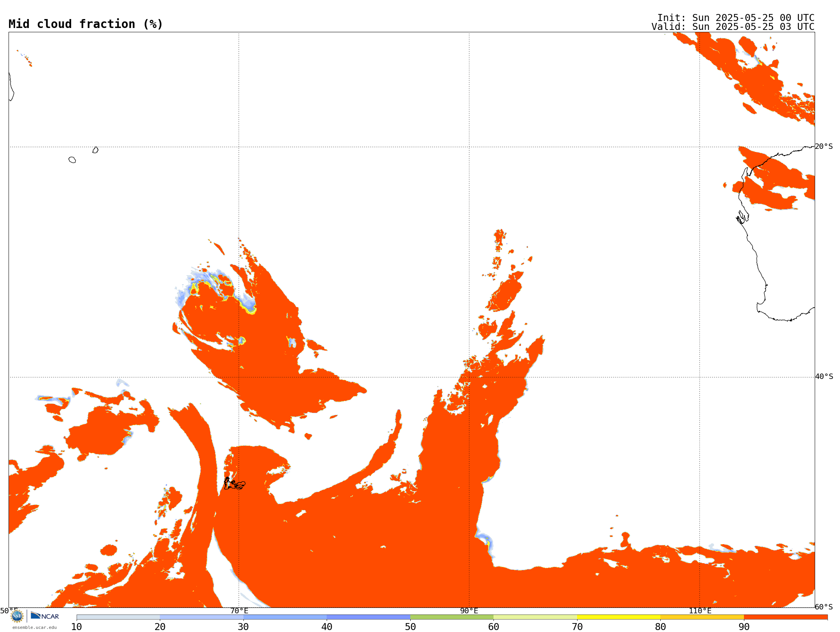Click the colorbar label '20'
This screenshot has height=632, width=840.
point(160,627)
